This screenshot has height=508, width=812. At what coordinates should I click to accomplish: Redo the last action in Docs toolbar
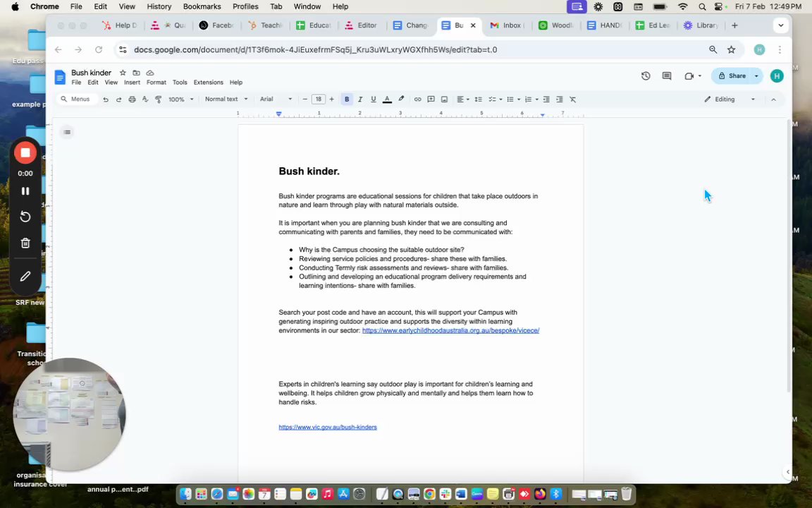(118, 99)
